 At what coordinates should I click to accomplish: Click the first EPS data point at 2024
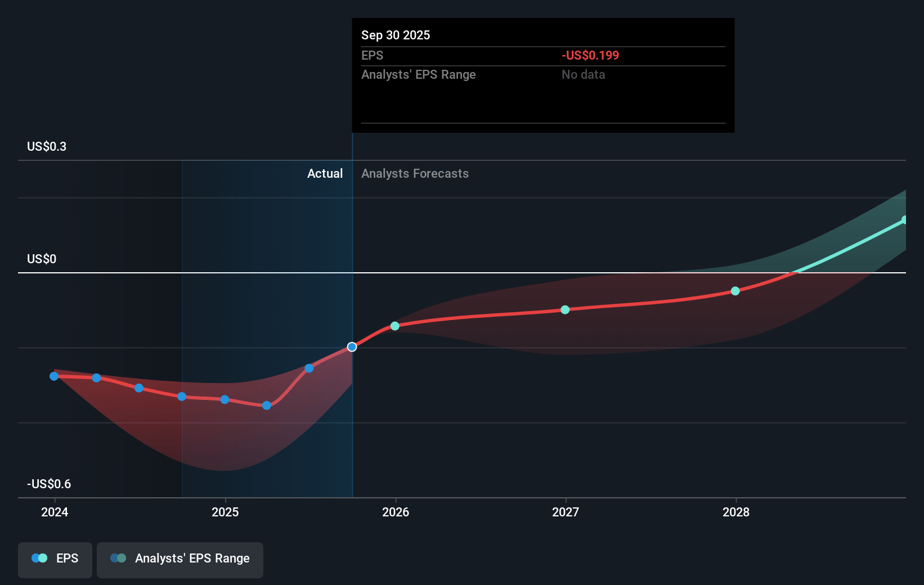pyautogui.click(x=54, y=376)
